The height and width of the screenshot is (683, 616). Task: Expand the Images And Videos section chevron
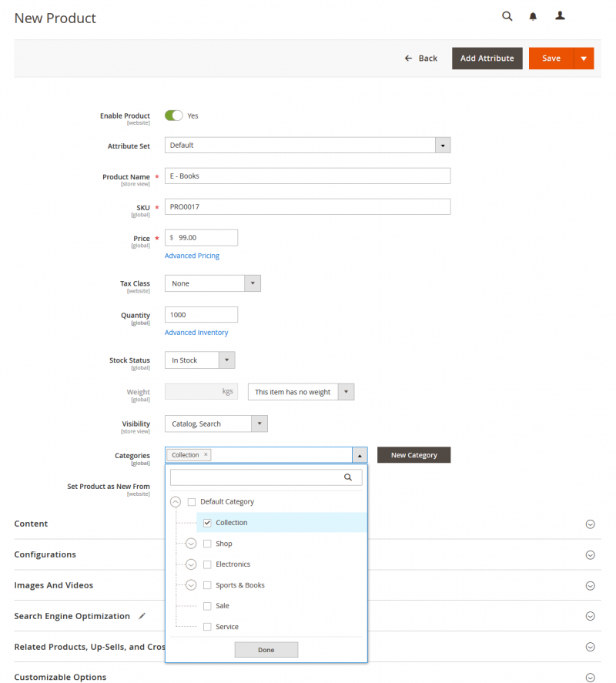tap(591, 586)
